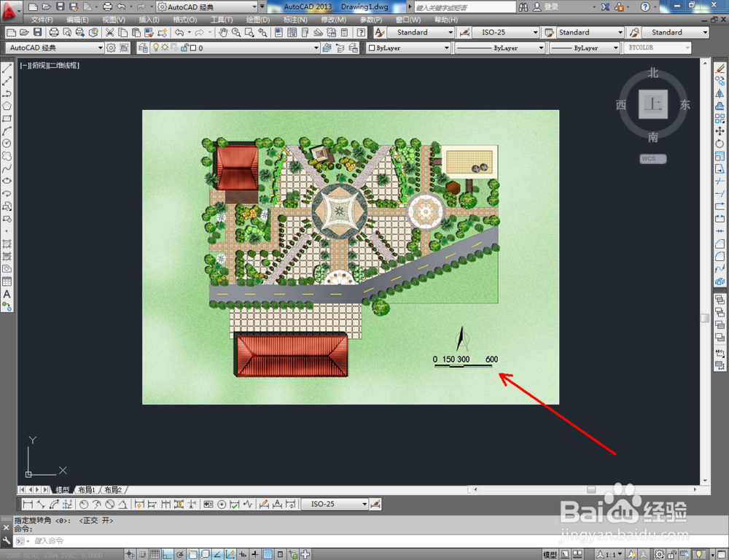Select the Polygon draw tool
This screenshot has width=729, height=560.
(x=7, y=106)
